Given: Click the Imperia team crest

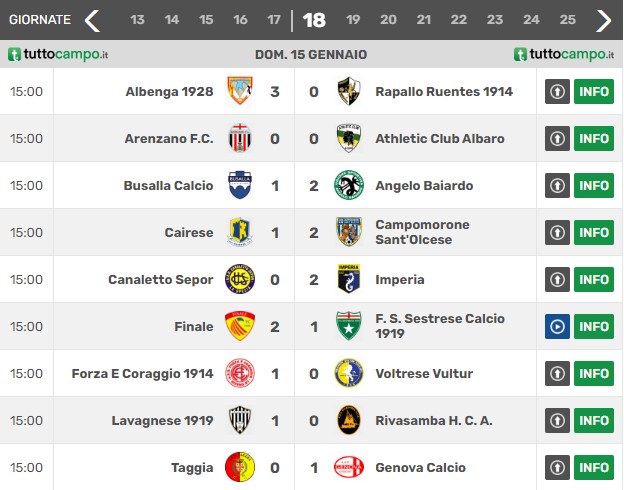Looking at the screenshot, I should pos(349,279).
